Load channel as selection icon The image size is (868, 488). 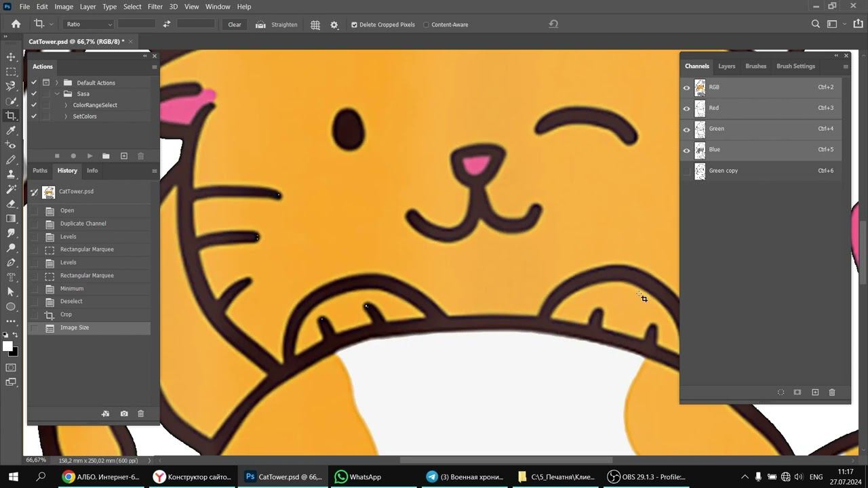[781, 392]
